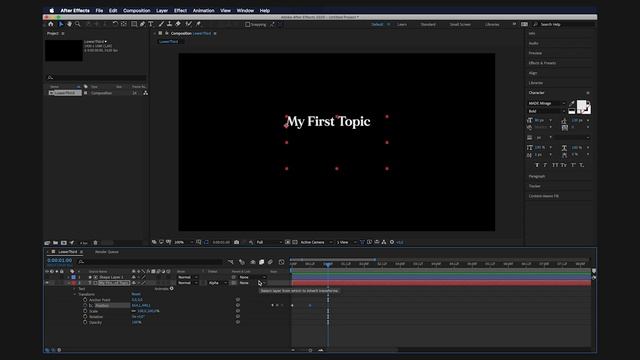Image resolution: width=640 pixels, height=360 pixels.
Task: Select the Hand tool
Action: (x=69, y=24)
